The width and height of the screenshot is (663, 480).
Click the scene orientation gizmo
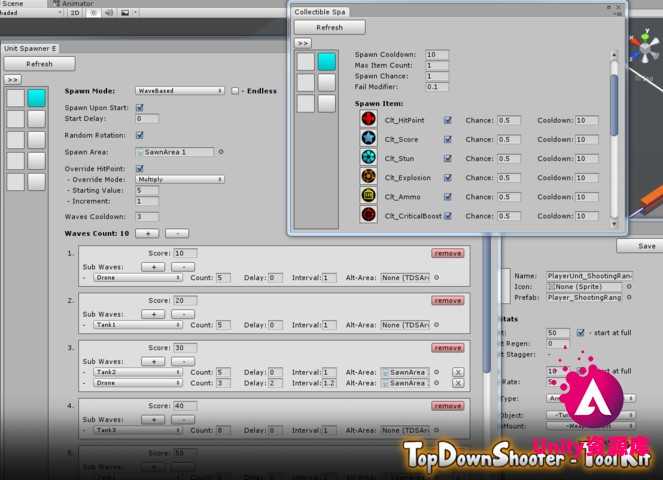click(x=645, y=47)
